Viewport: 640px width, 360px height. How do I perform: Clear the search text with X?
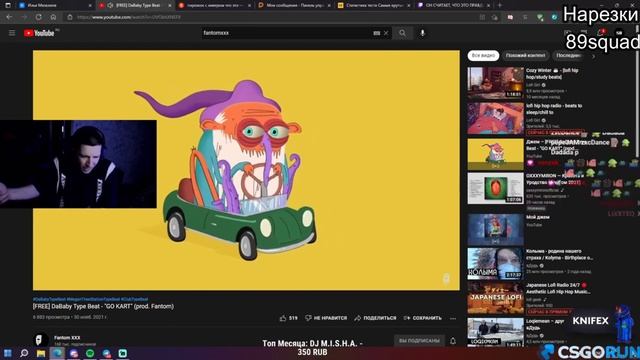click(x=386, y=33)
